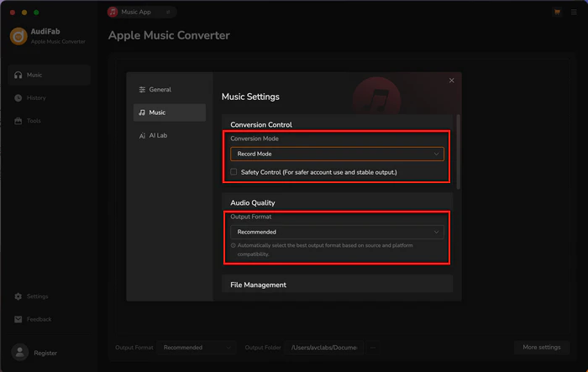Click the user avatar icon beside Register
The width and height of the screenshot is (588, 372).
20,353
